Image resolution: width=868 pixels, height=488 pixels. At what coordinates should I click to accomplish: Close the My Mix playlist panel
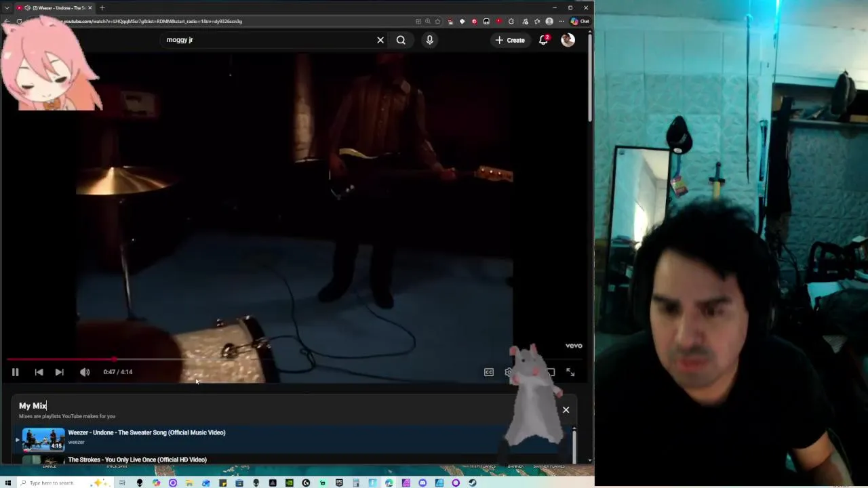[566, 410]
